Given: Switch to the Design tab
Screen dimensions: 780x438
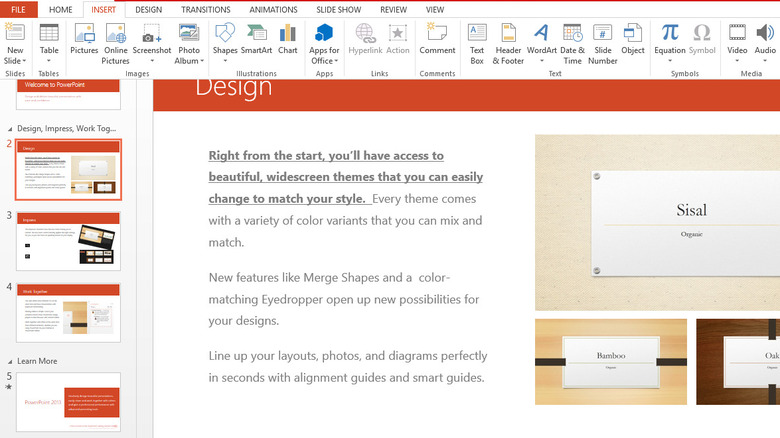Looking at the screenshot, I should click(148, 9).
